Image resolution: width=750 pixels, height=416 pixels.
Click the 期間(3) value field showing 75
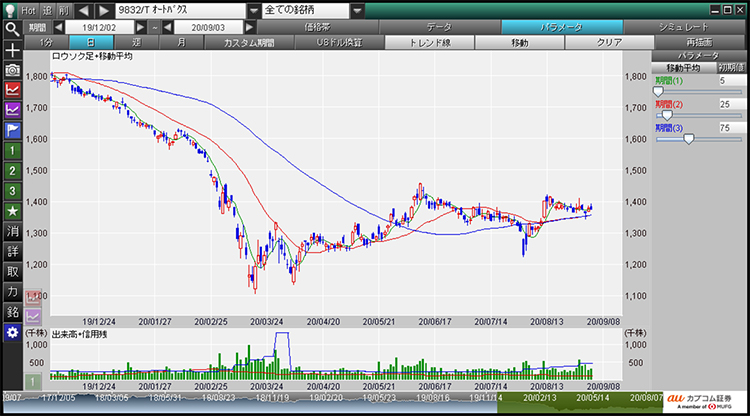pos(732,128)
